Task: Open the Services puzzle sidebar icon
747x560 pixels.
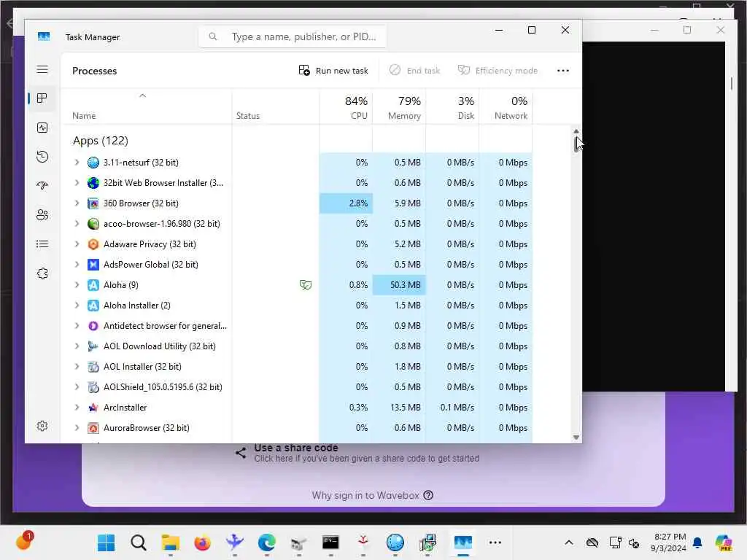Action: pyautogui.click(x=42, y=273)
